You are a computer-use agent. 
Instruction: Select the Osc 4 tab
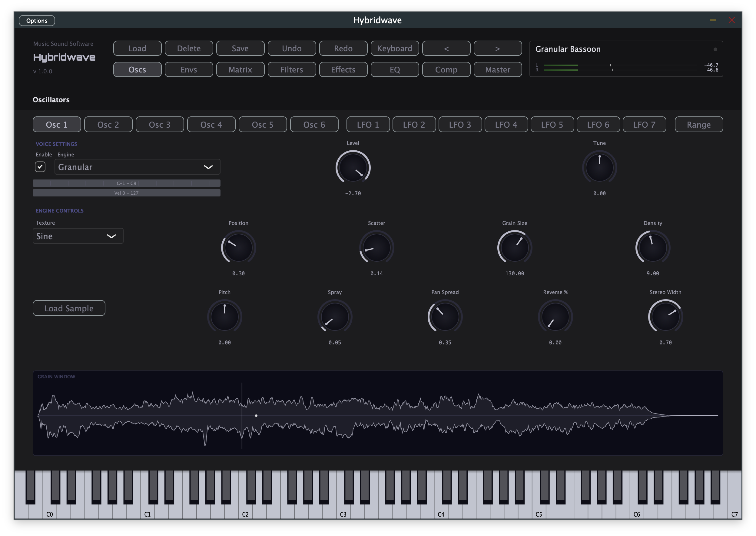[211, 124]
